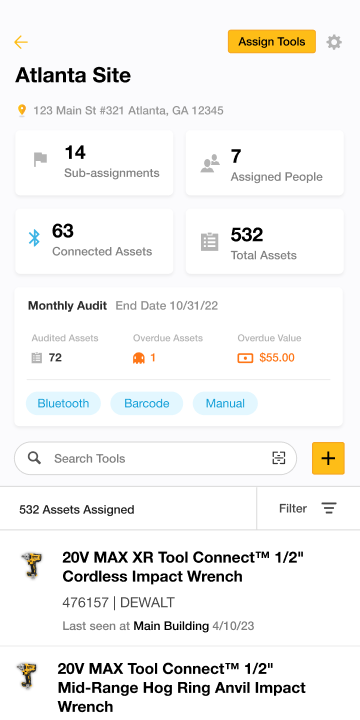The height and width of the screenshot is (720, 360).
Task: Select the Cordless Impact Wrench list item
Action: 180,588
